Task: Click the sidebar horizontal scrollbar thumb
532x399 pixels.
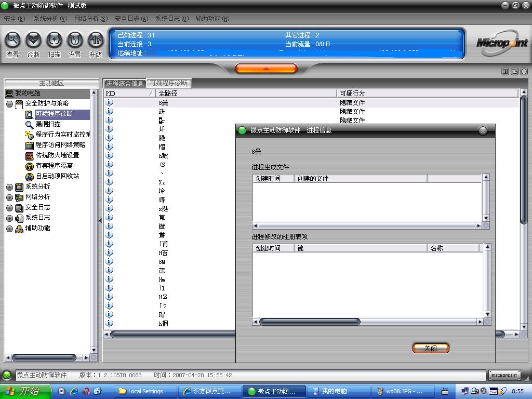Action: [44, 357]
